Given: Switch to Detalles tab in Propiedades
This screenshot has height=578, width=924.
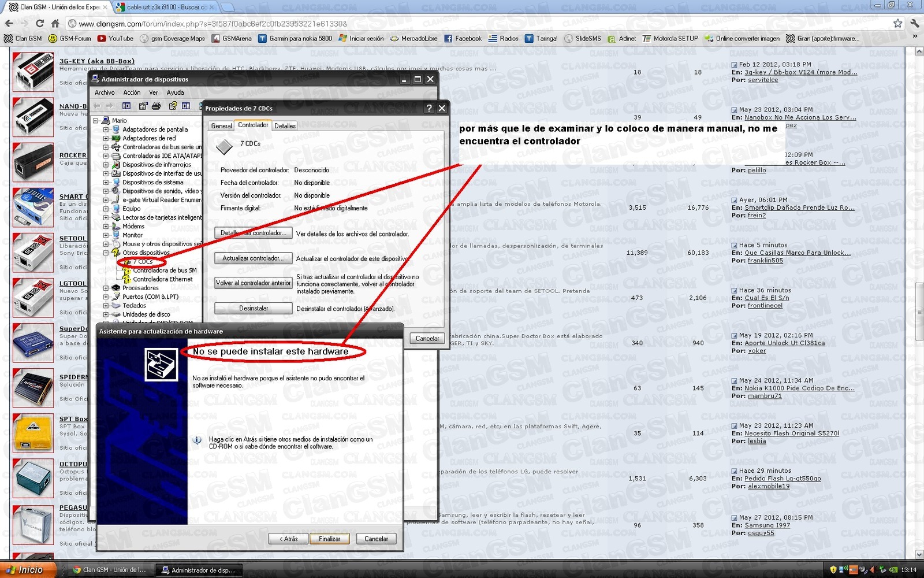Looking at the screenshot, I should [285, 126].
